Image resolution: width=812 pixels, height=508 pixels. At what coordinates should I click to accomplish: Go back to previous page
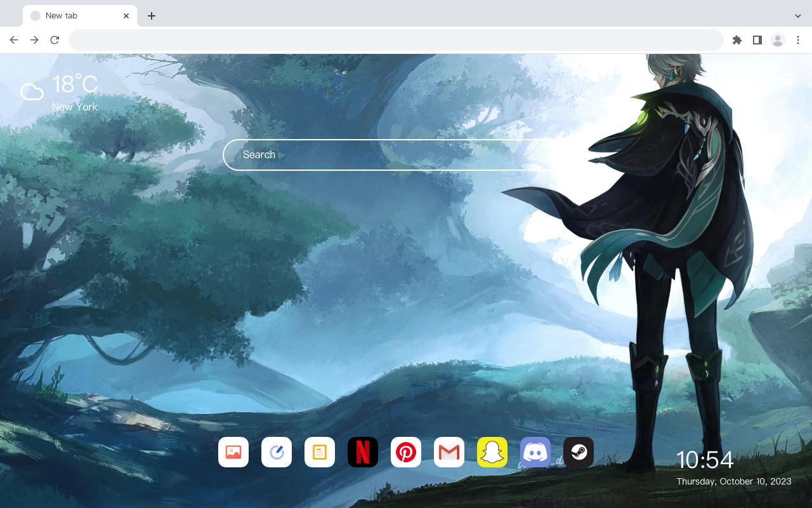(14, 40)
